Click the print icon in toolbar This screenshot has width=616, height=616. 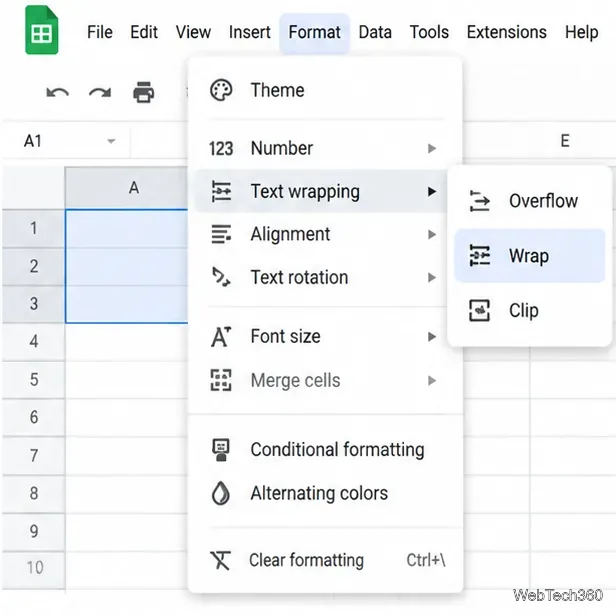pyautogui.click(x=143, y=92)
